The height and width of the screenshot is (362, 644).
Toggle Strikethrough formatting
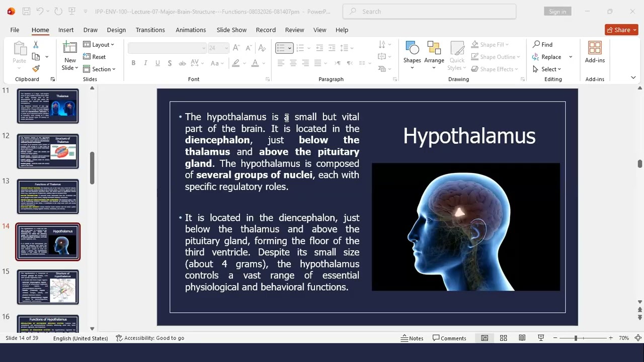tap(182, 63)
